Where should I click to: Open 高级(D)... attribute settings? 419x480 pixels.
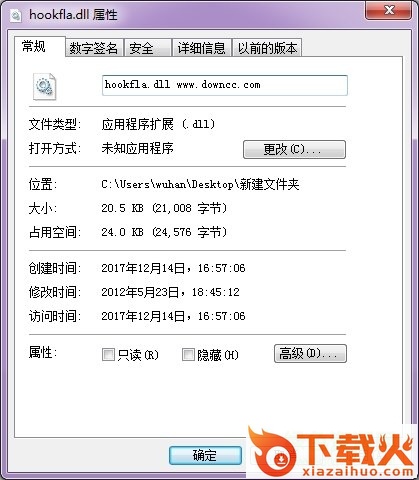tap(310, 354)
